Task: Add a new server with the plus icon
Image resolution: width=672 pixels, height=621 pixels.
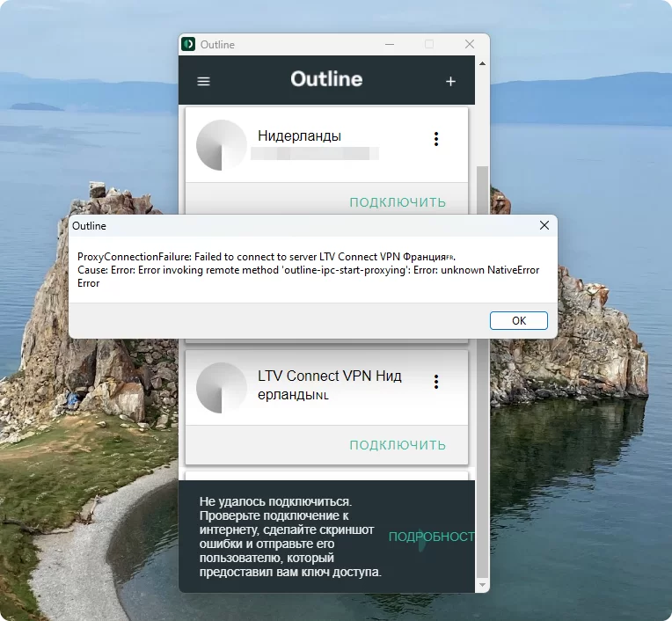Action: click(450, 81)
